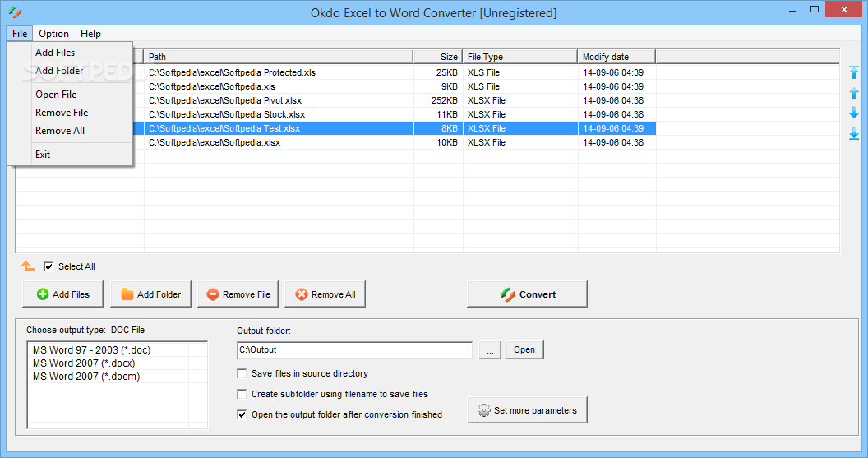Click the Add Files button with the green plus
Image resolution: width=868 pixels, height=458 pixels.
coord(62,294)
